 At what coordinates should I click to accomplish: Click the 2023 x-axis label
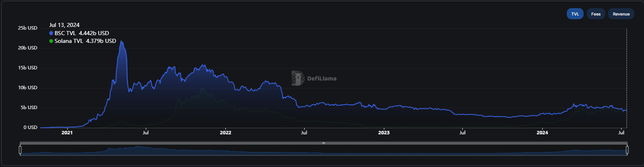(383, 133)
